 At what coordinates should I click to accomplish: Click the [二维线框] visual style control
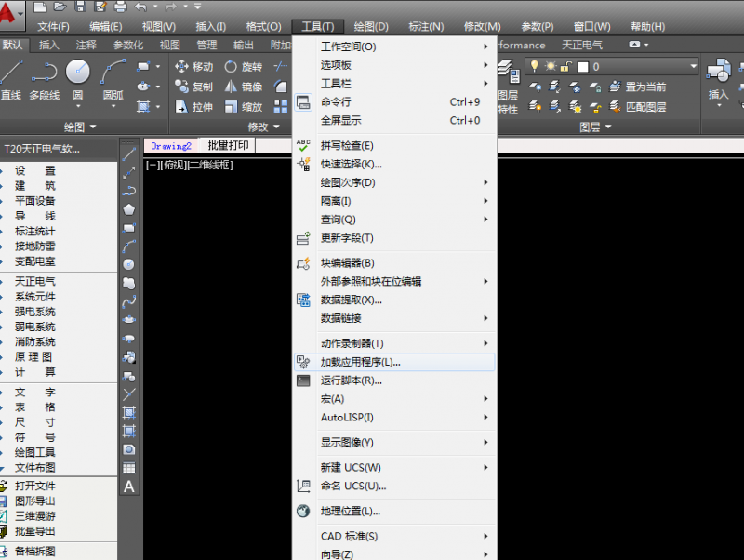pos(211,165)
